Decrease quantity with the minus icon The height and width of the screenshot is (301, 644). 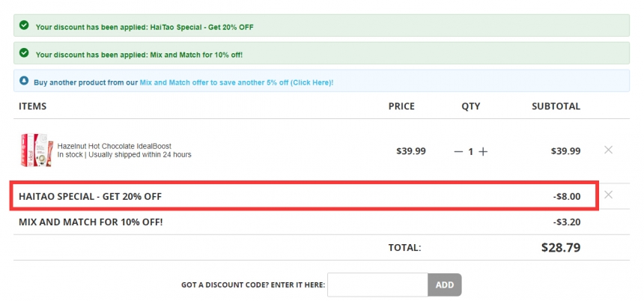pos(458,151)
